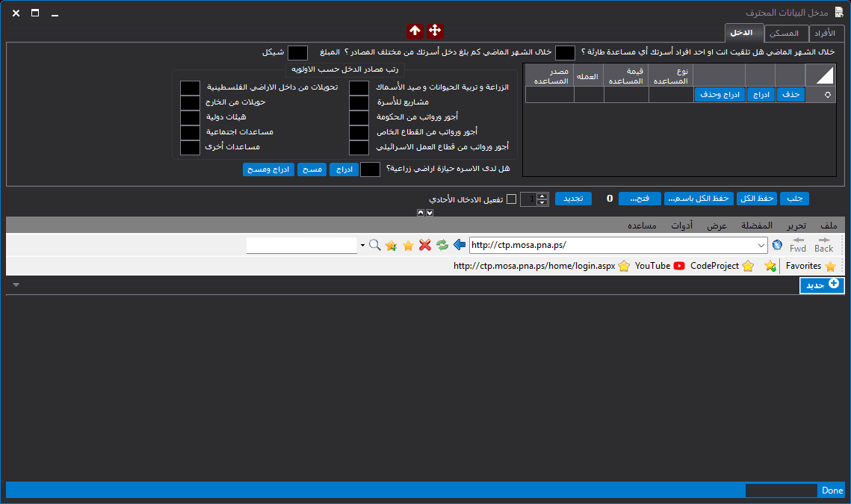Viewport: 851px width, 504px height.
Task: Click the مسح button
Action: (312, 169)
